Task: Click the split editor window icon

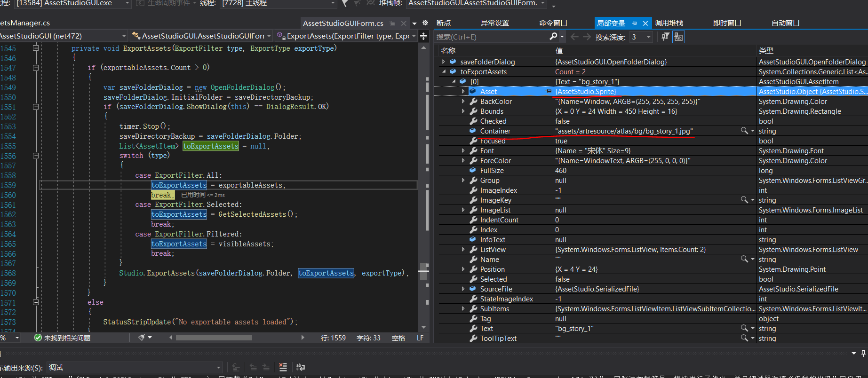Action: 423,37
